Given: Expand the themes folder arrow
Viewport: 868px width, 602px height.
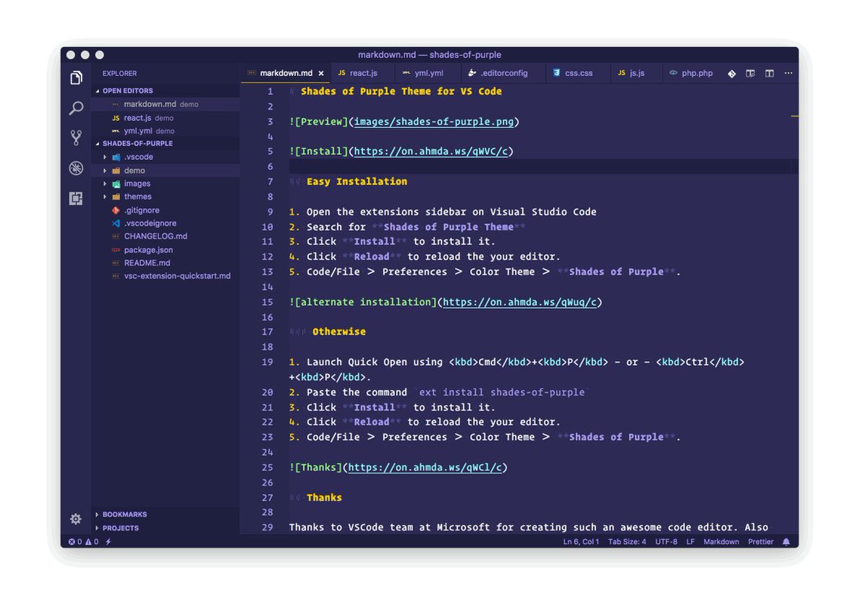Looking at the screenshot, I should click(x=105, y=197).
